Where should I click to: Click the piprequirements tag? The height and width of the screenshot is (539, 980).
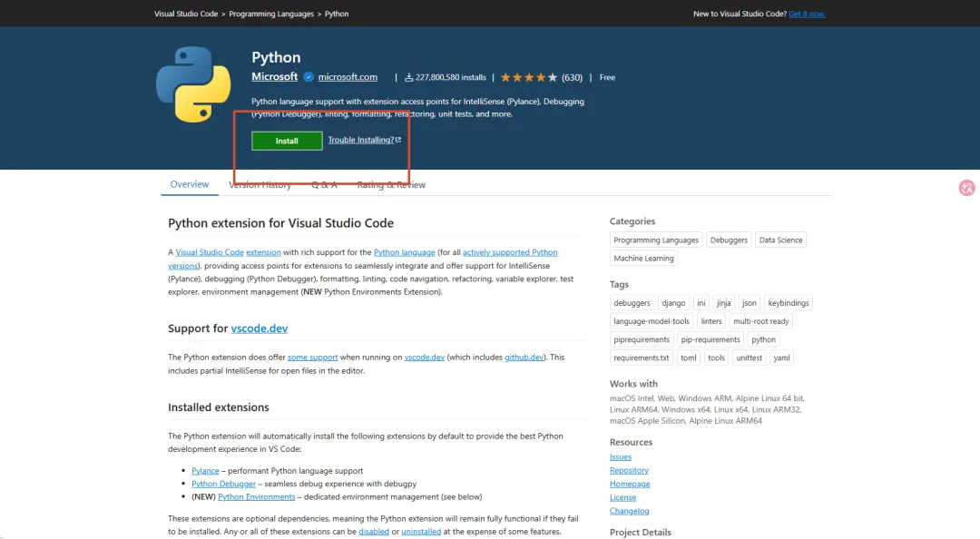coord(642,339)
